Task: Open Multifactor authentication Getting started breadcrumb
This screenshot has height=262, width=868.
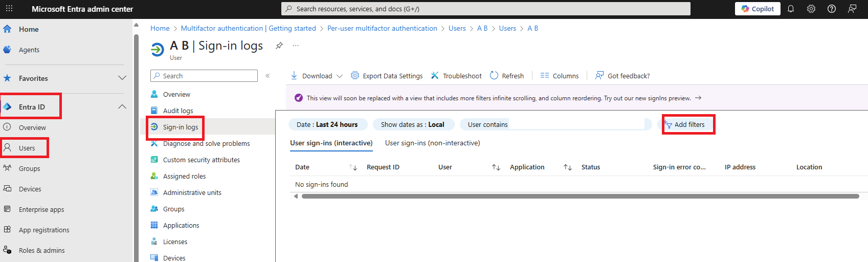Action: 248,28
